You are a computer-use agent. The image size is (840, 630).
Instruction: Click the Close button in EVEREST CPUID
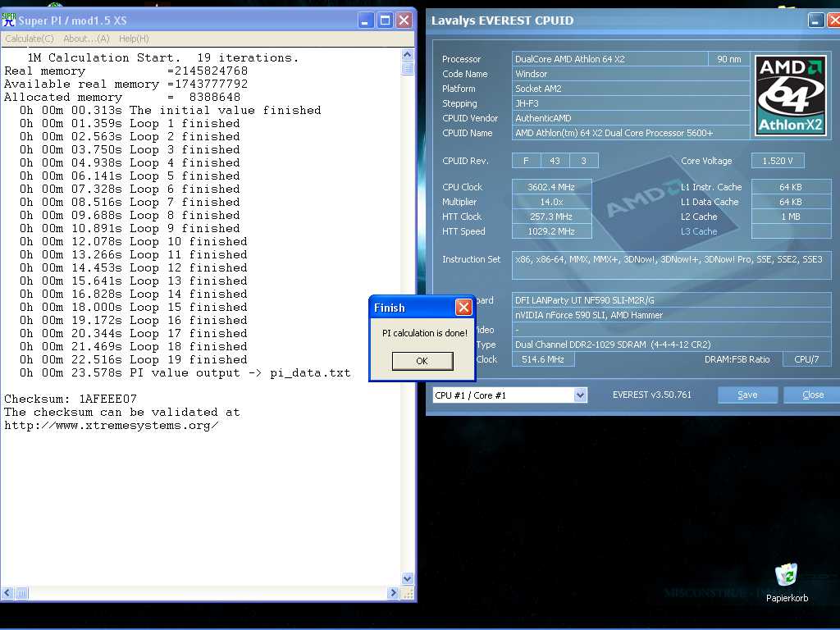[812, 395]
